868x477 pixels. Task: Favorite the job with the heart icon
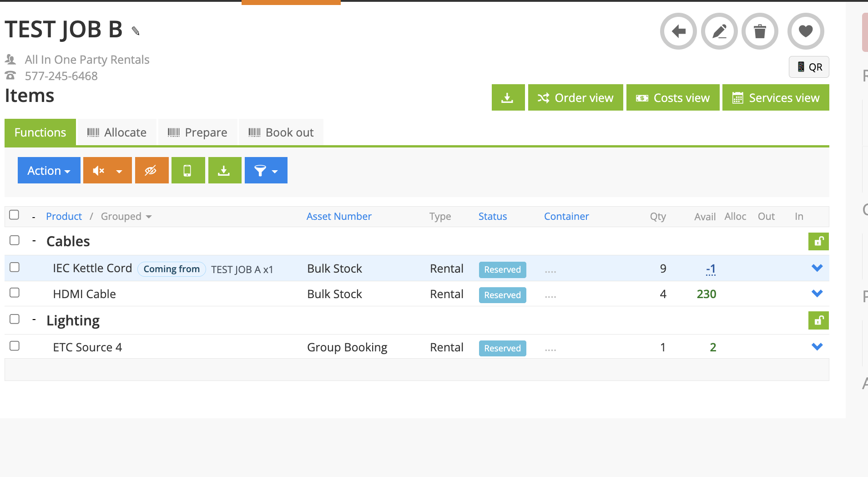coord(805,31)
